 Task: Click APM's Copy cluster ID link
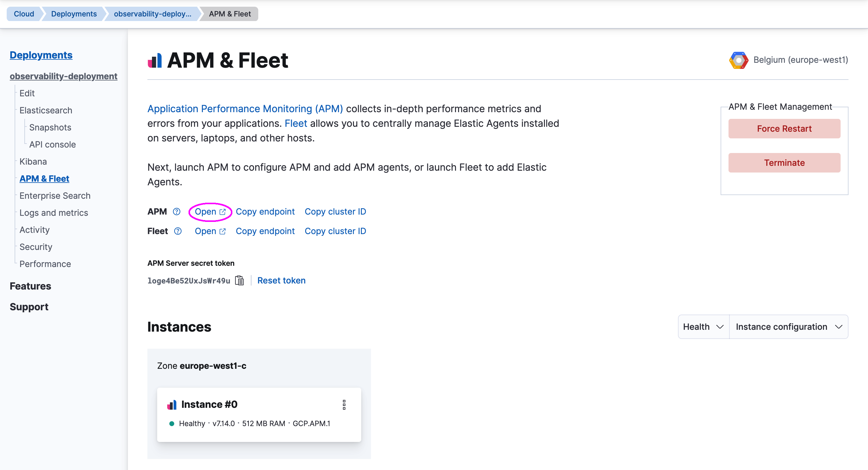[335, 212]
